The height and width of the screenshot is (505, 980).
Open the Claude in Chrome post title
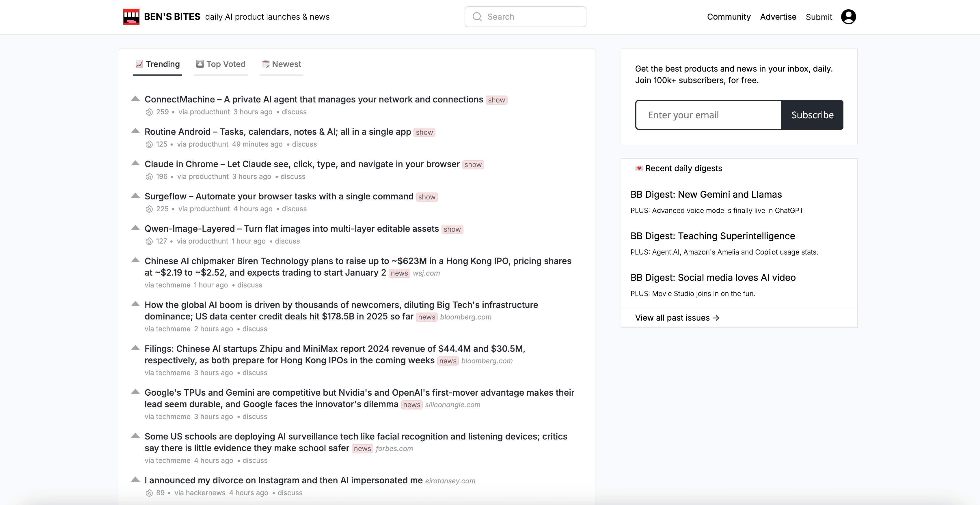tap(302, 164)
